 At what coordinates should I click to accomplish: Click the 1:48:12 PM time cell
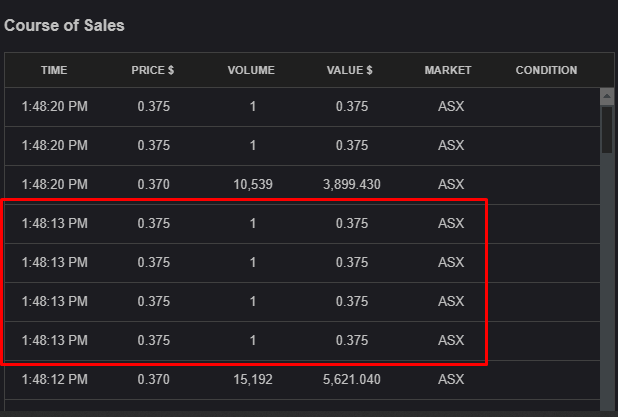pyautogui.click(x=54, y=379)
